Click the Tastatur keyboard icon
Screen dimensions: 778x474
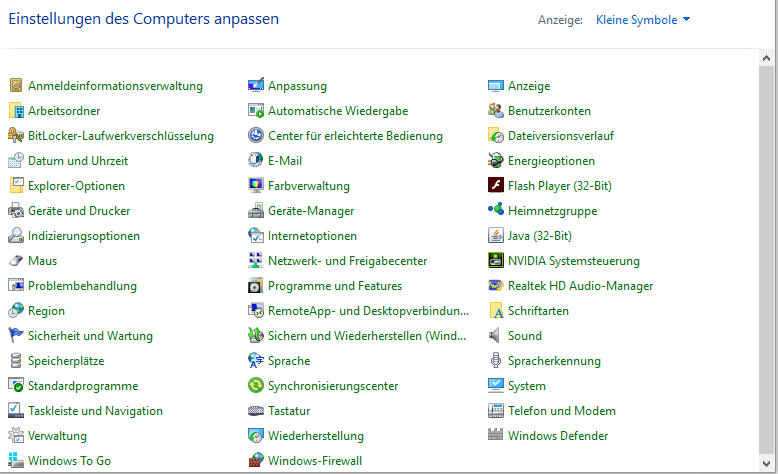pyautogui.click(x=256, y=410)
